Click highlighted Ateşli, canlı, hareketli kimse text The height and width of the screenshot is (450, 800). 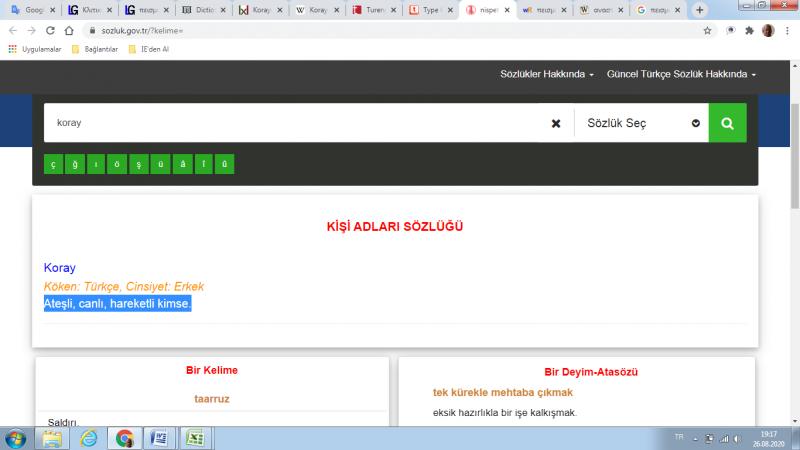[x=117, y=304]
